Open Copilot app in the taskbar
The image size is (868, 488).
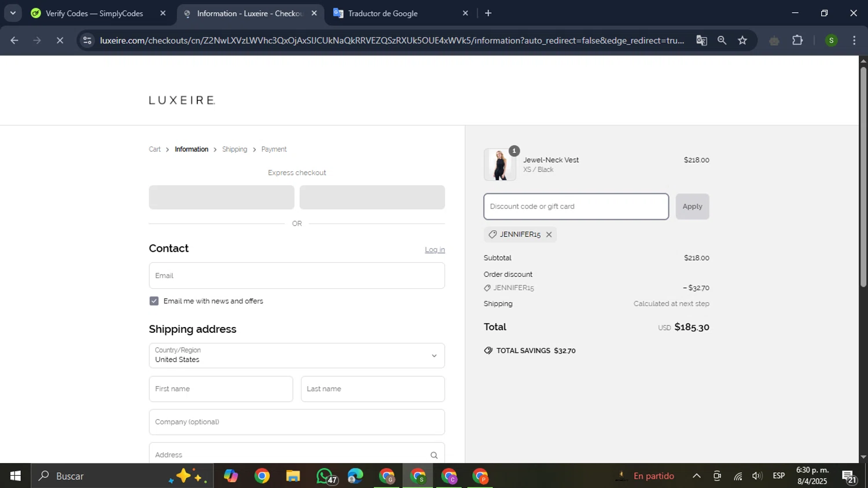(x=230, y=476)
